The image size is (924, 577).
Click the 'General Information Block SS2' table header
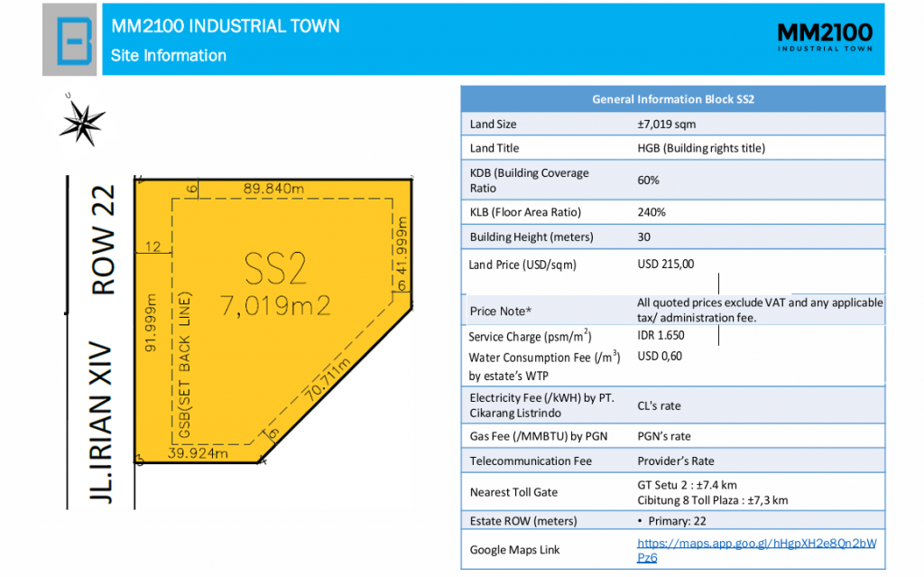pos(673,99)
